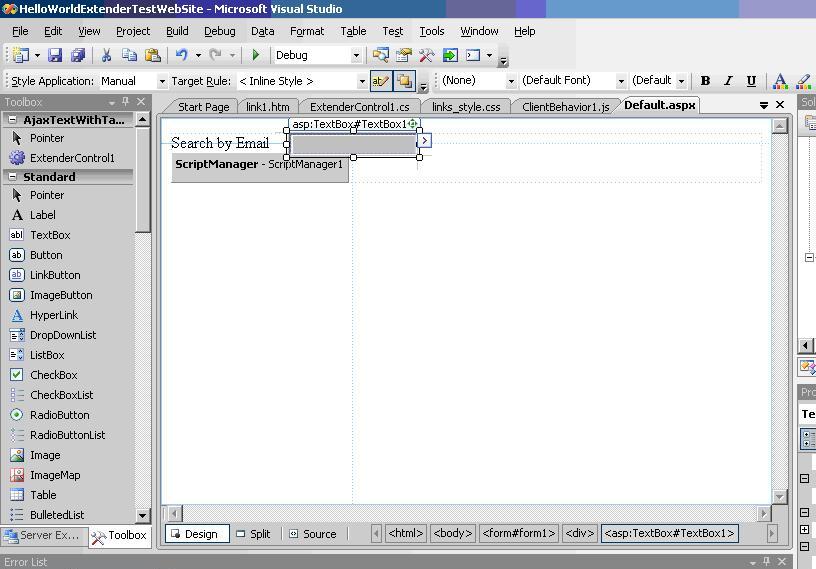Collapse the AjaxTextWithTa... toolbox group

coord(12,120)
